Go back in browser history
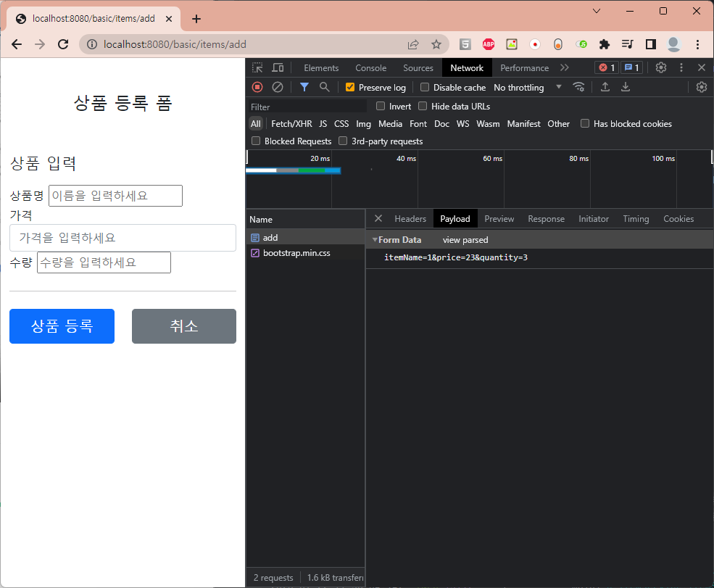Screen dimensions: 714x588 tap(17, 44)
